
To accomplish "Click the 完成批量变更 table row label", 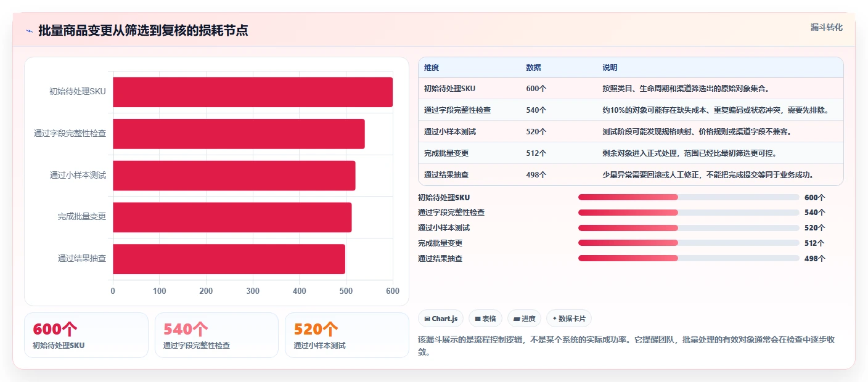I will click(x=446, y=153).
